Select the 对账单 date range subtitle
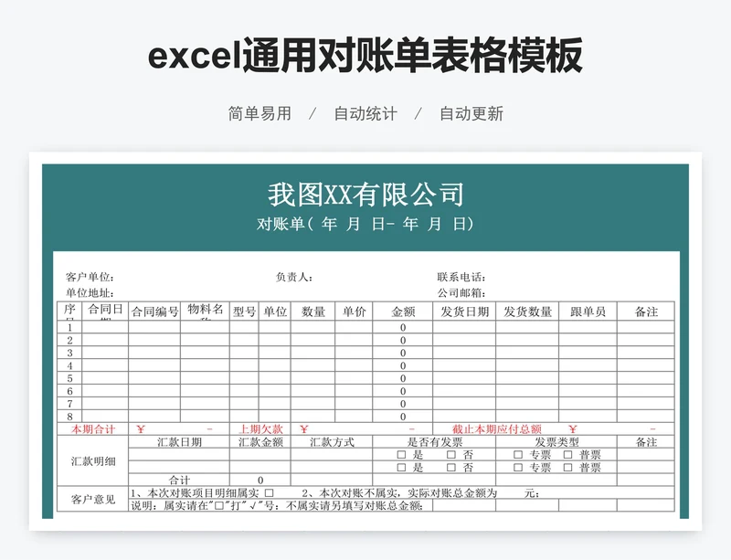Image resolution: width=731 pixels, height=560 pixels. pos(365,225)
